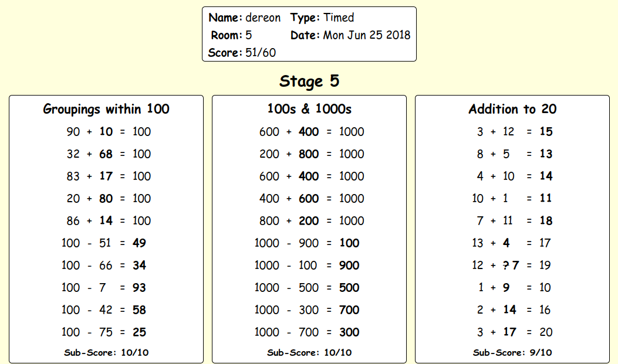The height and width of the screenshot is (364, 618).
Task: Click answer 4 in the 13 + 4 row
Action: pyautogui.click(x=506, y=243)
